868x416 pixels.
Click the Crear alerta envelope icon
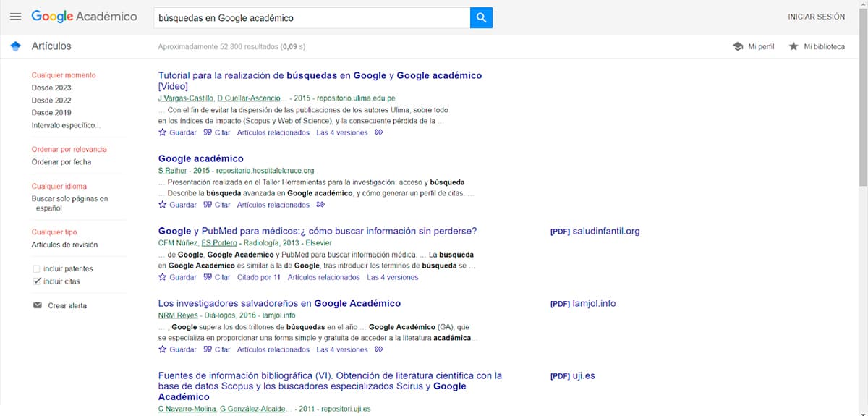(x=38, y=305)
